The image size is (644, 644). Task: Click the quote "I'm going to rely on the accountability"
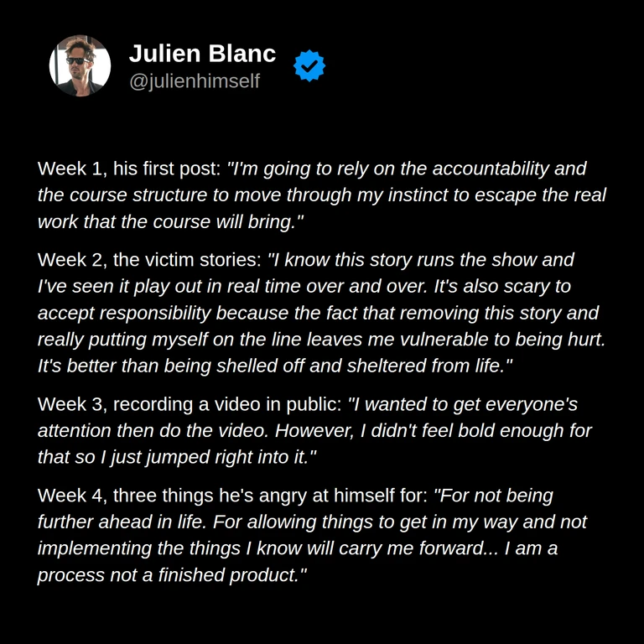407,169
